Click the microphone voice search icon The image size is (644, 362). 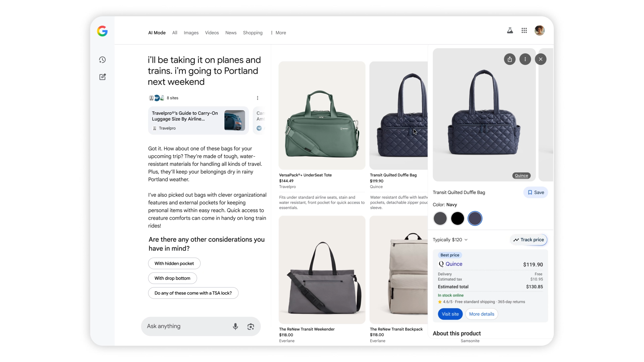(x=235, y=326)
